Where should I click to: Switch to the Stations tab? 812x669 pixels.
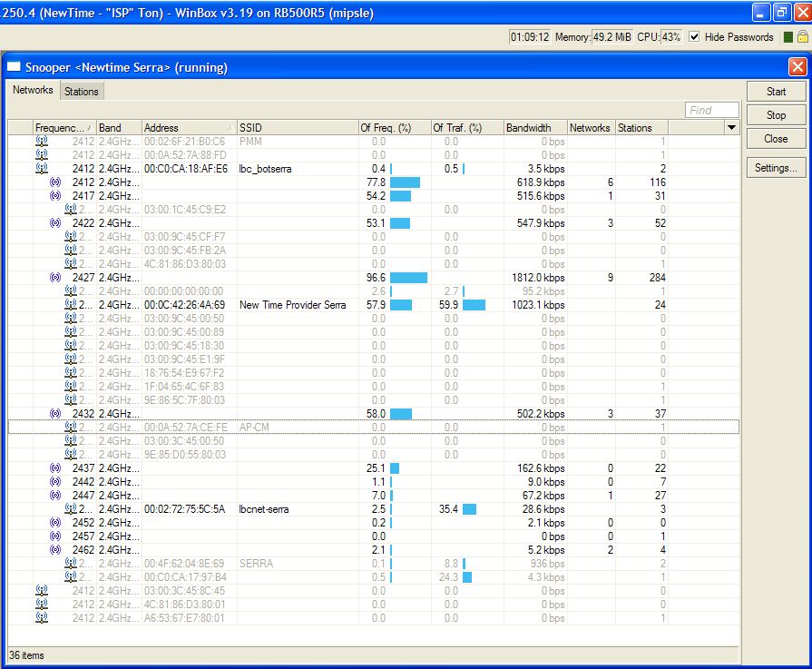pos(82,92)
